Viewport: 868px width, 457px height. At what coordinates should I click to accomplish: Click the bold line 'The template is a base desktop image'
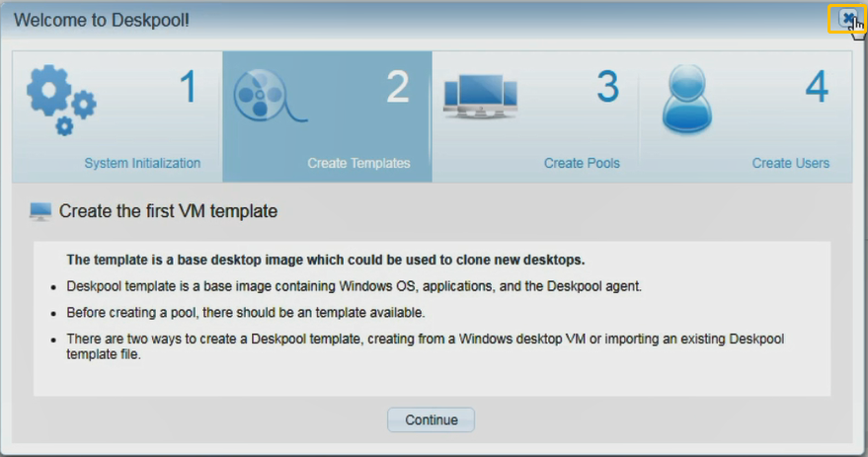[x=326, y=260]
